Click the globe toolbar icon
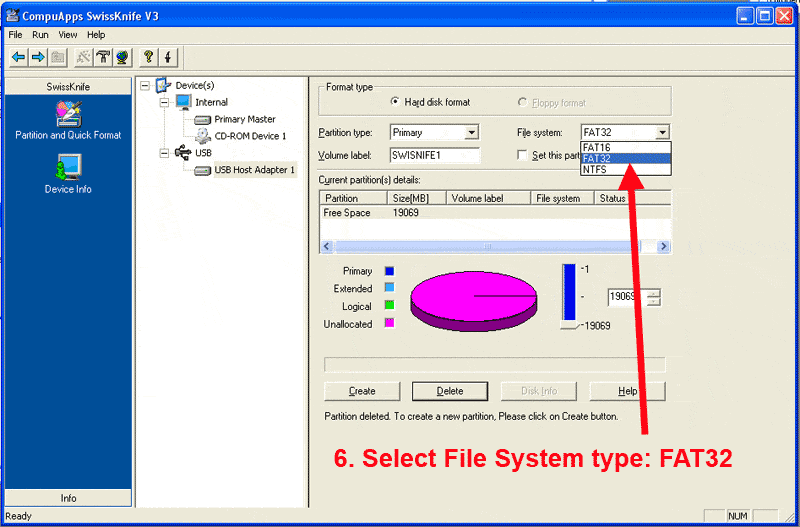The image size is (800, 527). coord(122,57)
